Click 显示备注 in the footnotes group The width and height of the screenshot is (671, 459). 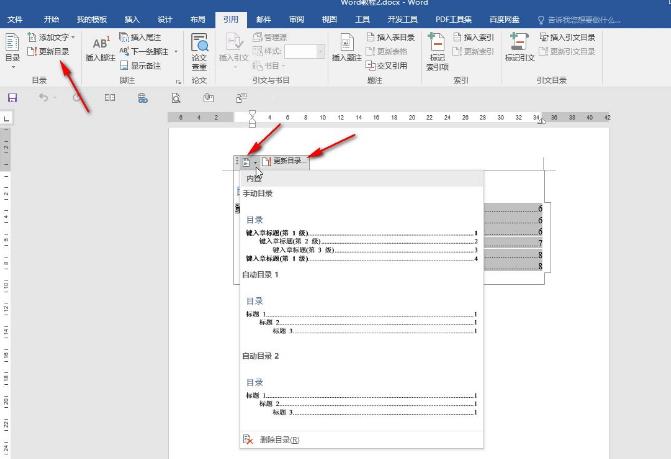pos(140,65)
